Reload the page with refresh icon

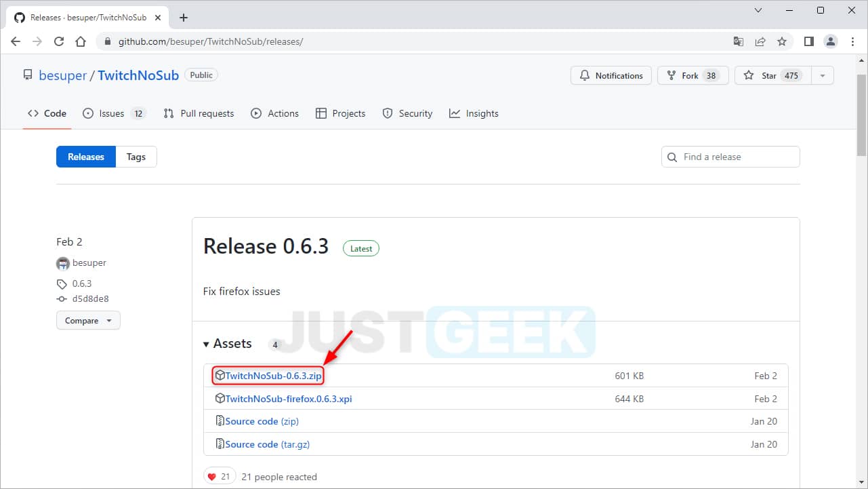tap(59, 41)
